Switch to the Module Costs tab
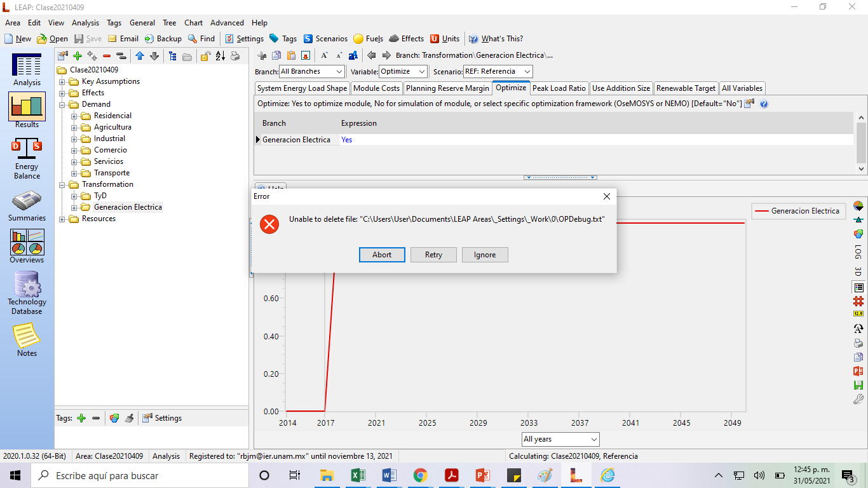868x488 pixels. (376, 88)
